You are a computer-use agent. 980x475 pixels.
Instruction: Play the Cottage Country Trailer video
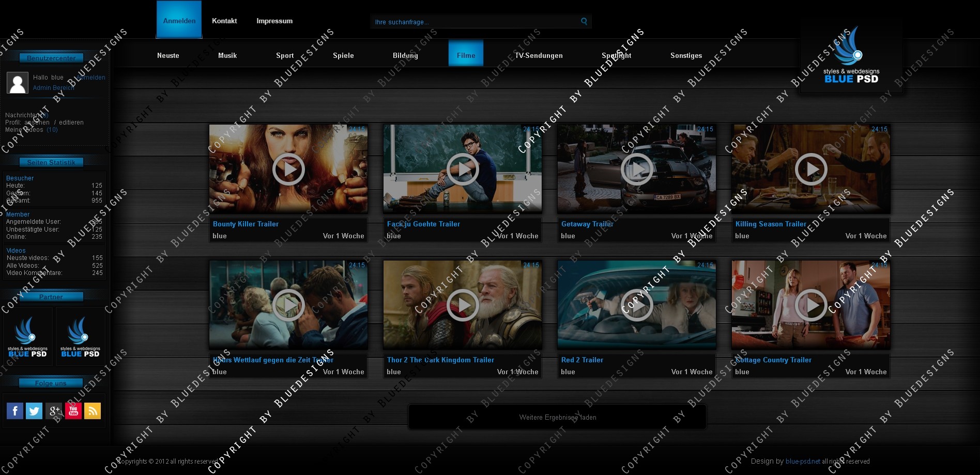(811, 305)
